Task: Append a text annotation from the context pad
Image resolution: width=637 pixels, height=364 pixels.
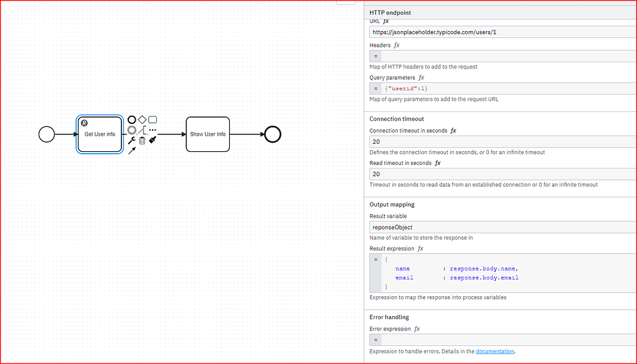Action: click(142, 130)
